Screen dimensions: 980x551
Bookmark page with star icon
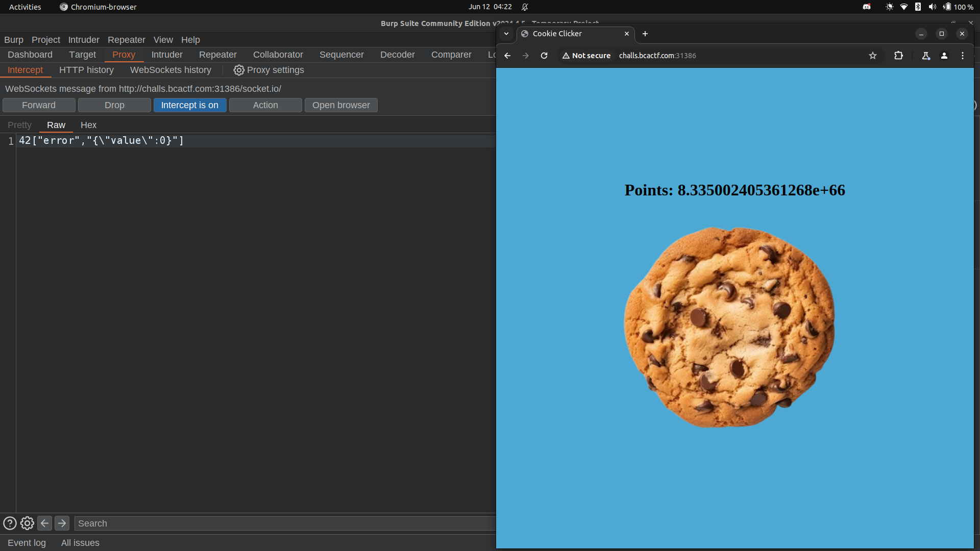(x=873, y=56)
